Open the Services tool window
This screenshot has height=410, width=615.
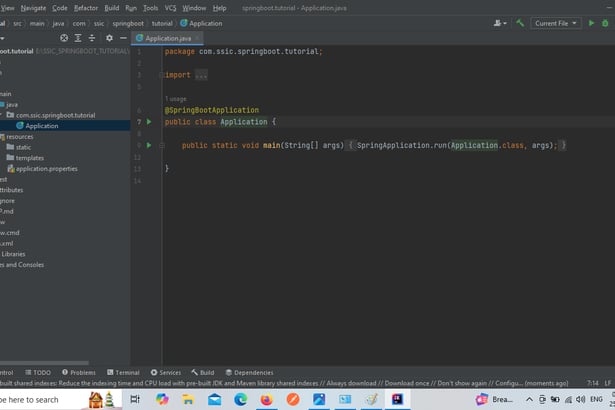pos(166,372)
